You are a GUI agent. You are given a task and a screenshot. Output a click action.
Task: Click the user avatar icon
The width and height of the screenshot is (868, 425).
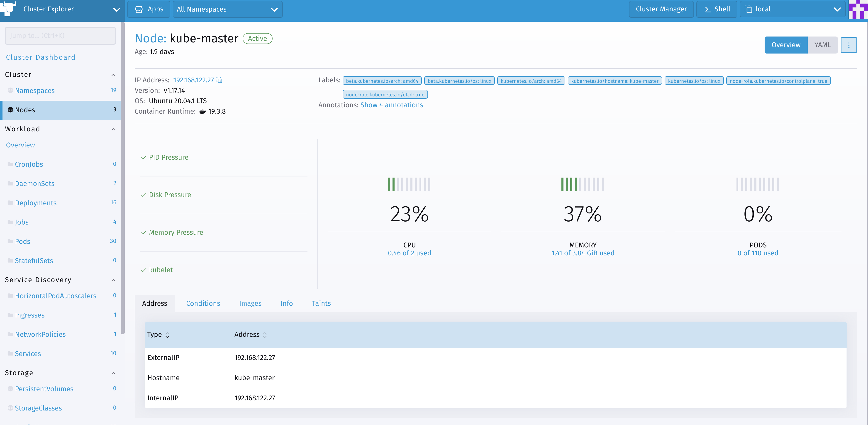coord(858,9)
